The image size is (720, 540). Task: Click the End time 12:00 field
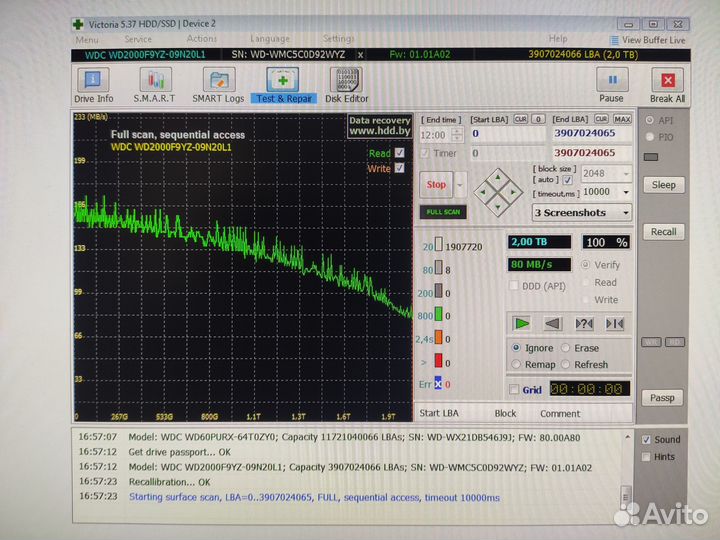pos(435,135)
